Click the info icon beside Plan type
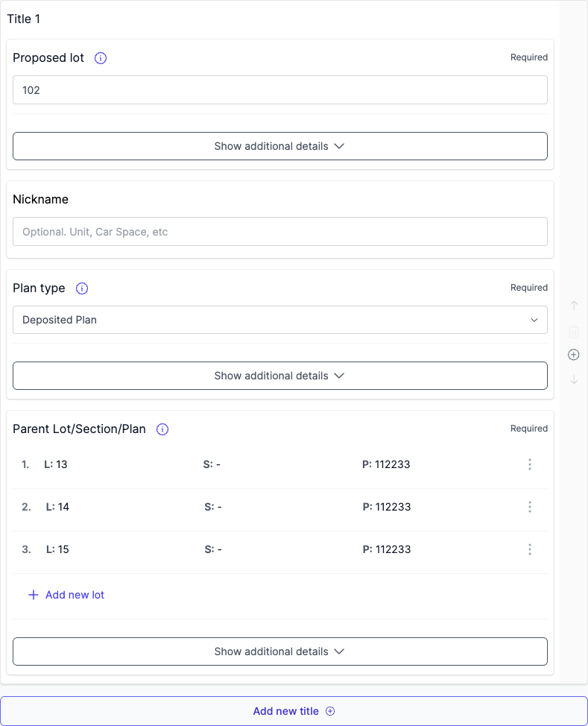This screenshot has height=726, width=588. click(82, 288)
